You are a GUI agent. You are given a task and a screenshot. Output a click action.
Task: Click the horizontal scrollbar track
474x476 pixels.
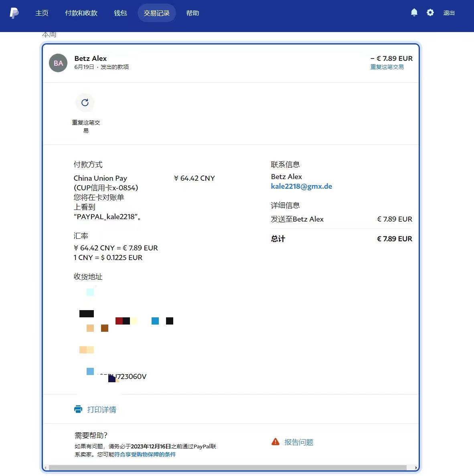(229, 468)
